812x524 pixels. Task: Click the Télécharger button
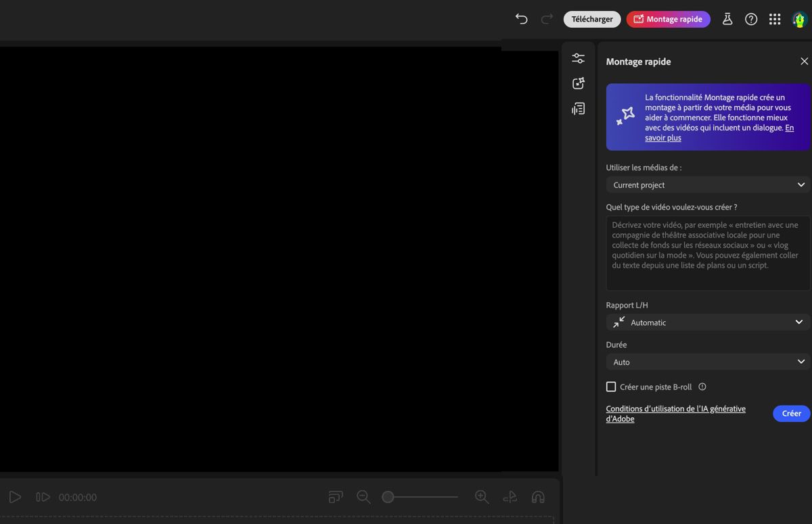(x=591, y=19)
